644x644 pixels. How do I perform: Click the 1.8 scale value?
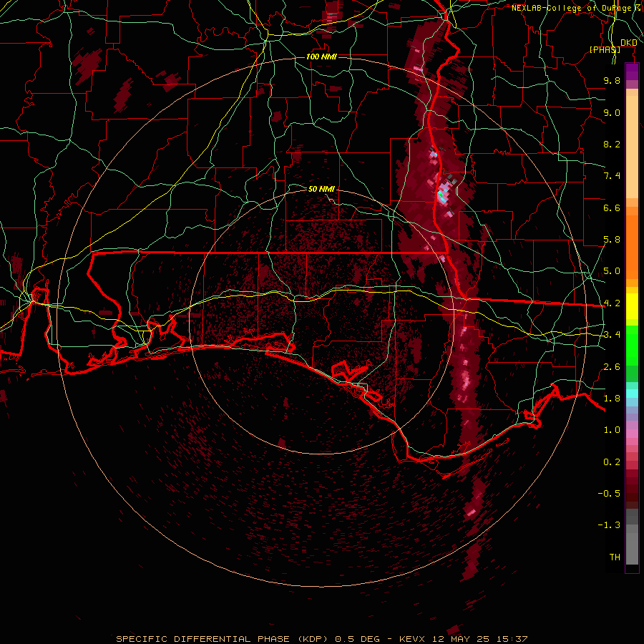coord(612,399)
